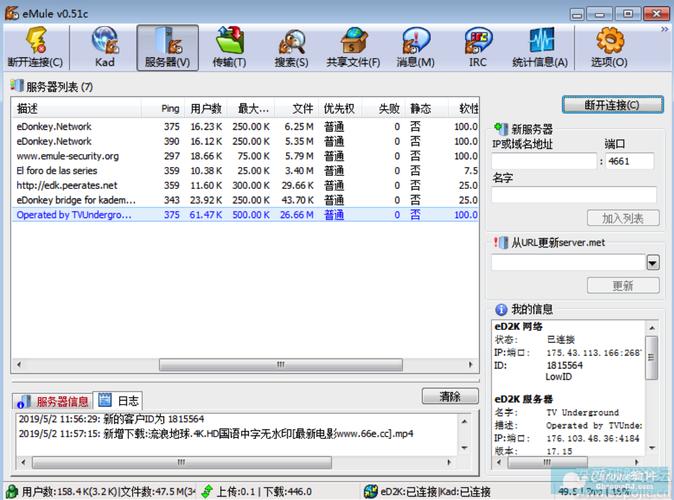Select eDonkey.Network row with Ping 390

tap(245, 141)
